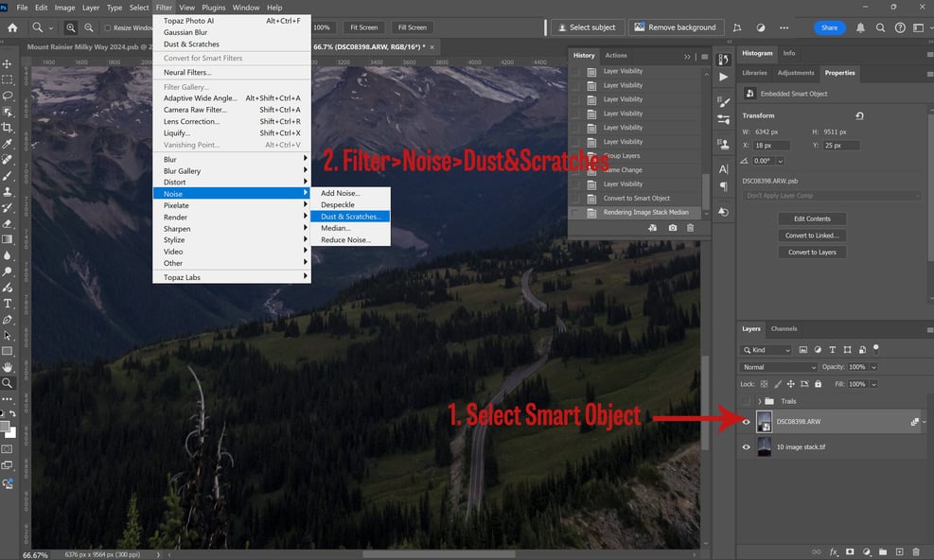Create new snapshot camera icon in History
This screenshot has width=934, height=560.
pyautogui.click(x=673, y=228)
